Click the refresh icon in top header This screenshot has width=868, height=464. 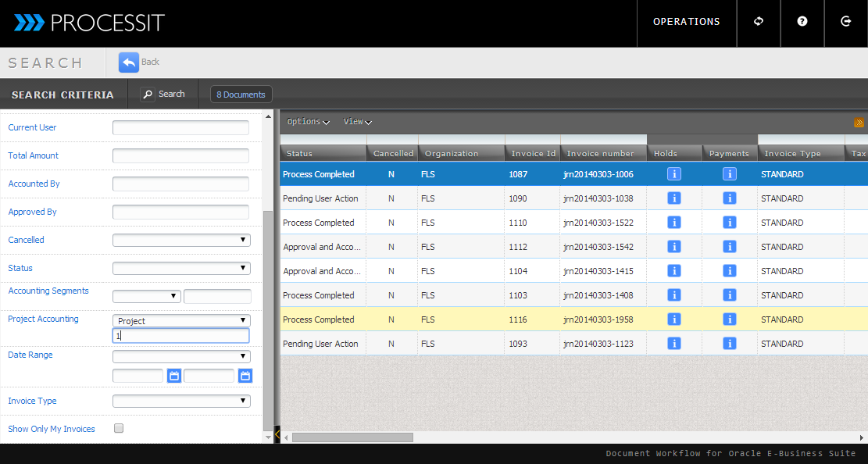click(x=759, y=22)
